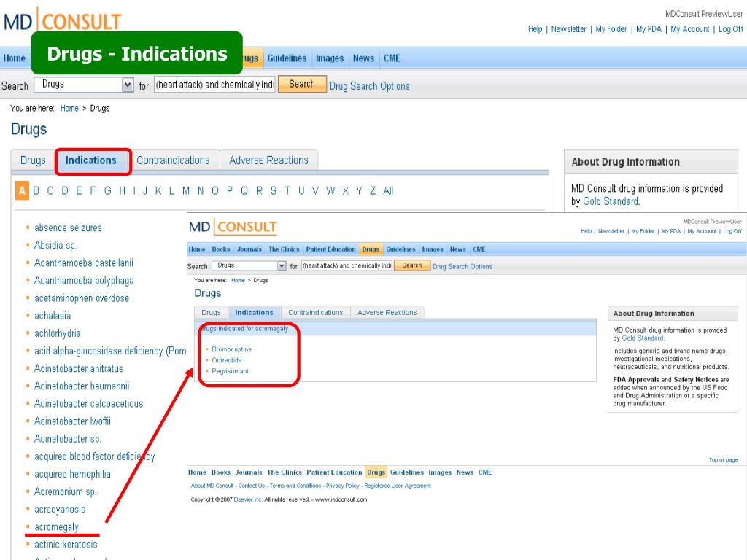Jump to letter G in the alphabet index
This screenshot has width=747, height=560.
(x=108, y=191)
